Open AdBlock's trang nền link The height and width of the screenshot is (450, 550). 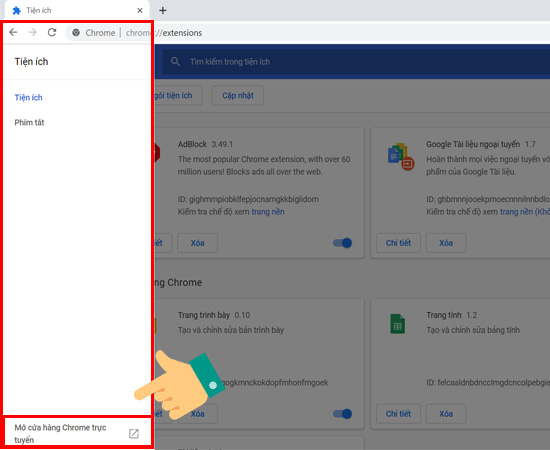click(268, 211)
